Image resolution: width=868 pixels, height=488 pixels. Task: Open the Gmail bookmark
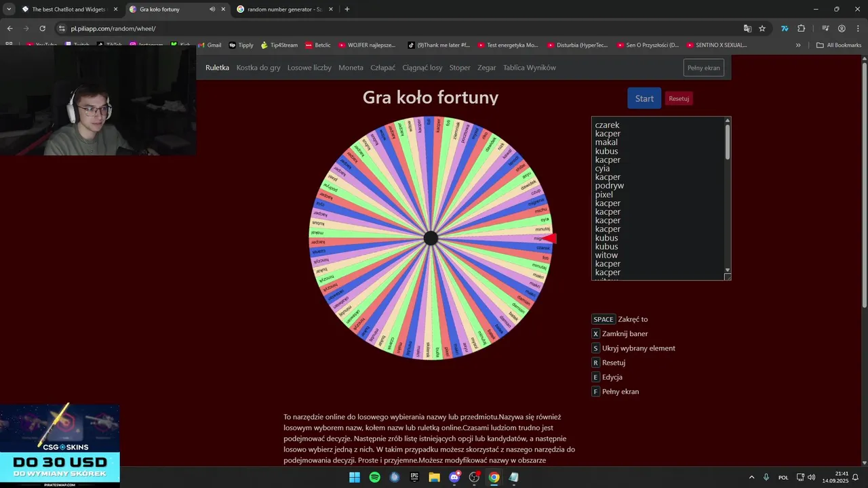pos(210,45)
